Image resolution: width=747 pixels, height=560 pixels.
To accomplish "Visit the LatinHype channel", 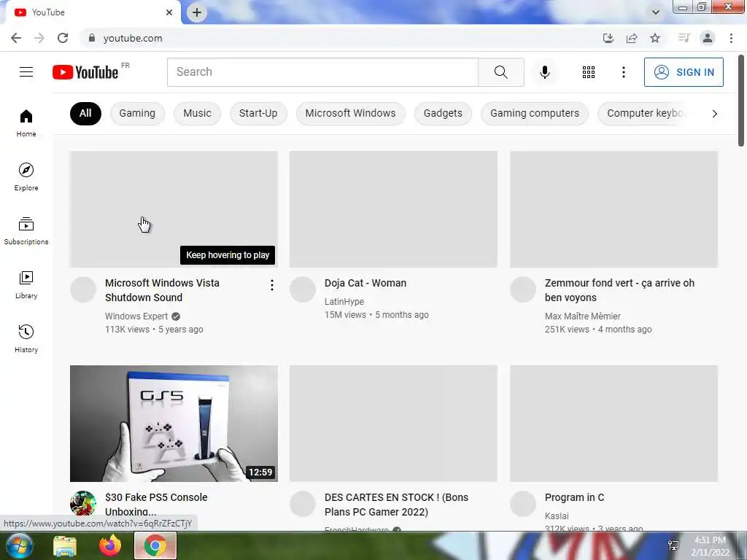I will pyautogui.click(x=344, y=301).
